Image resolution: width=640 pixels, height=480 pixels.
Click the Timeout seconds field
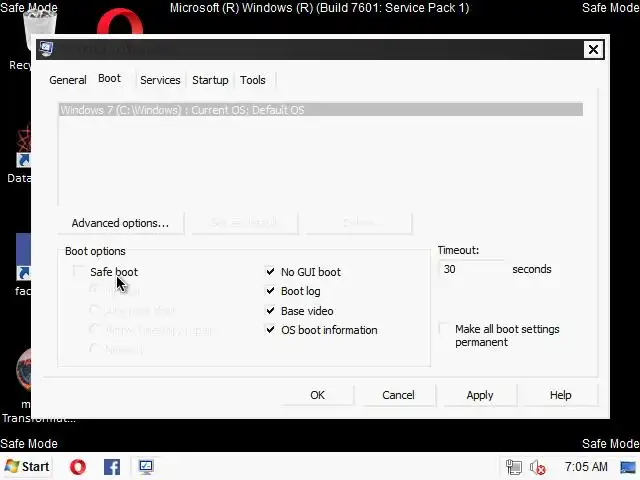pyautogui.click(x=471, y=269)
